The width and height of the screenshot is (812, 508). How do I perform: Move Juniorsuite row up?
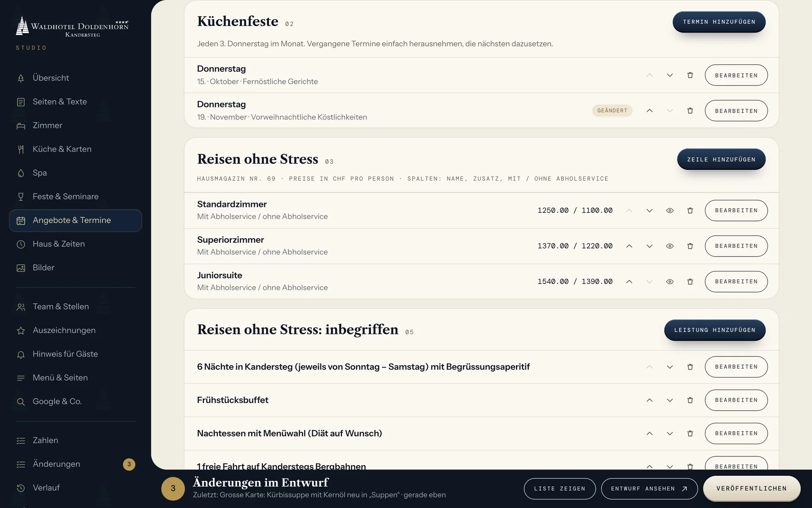pyautogui.click(x=629, y=282)
